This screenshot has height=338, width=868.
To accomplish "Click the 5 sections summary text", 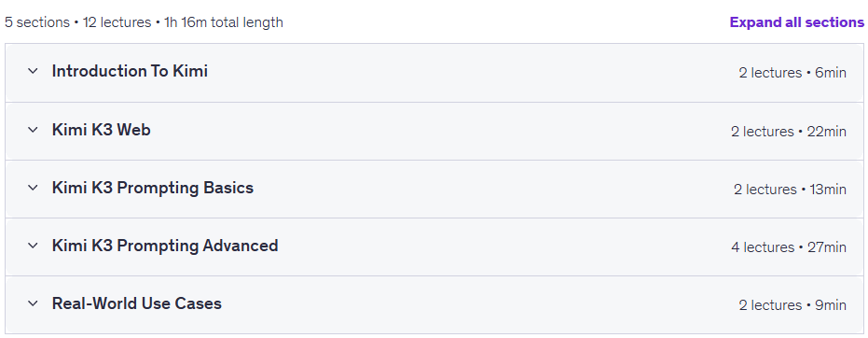I will click(37, 22).
